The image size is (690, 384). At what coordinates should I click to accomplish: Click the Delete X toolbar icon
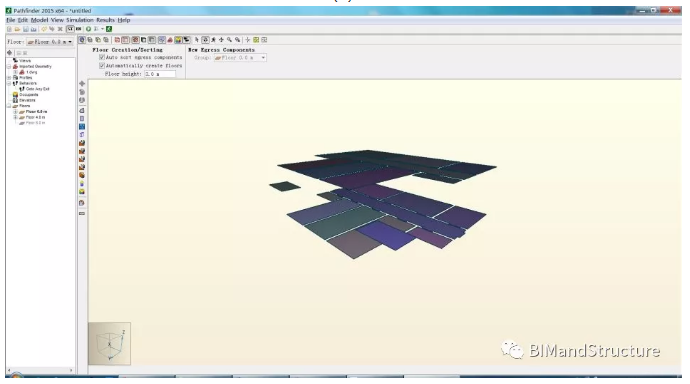pos(60,29)
